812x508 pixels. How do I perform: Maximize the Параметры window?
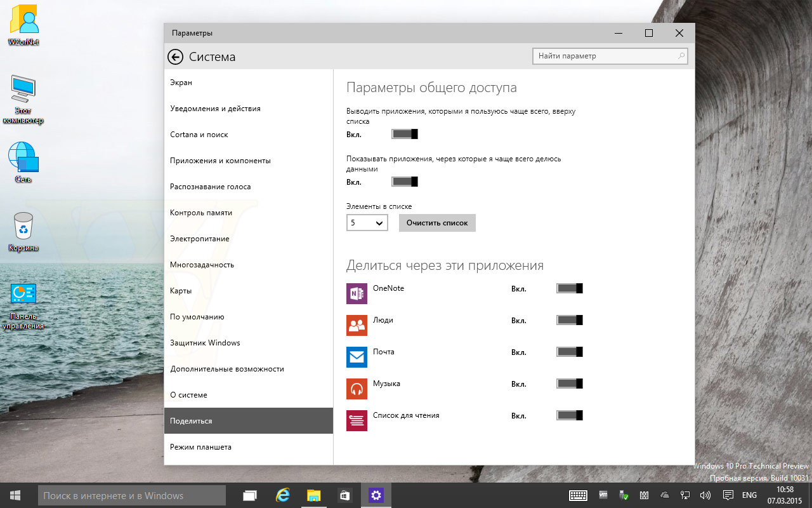tap(649, 33)
